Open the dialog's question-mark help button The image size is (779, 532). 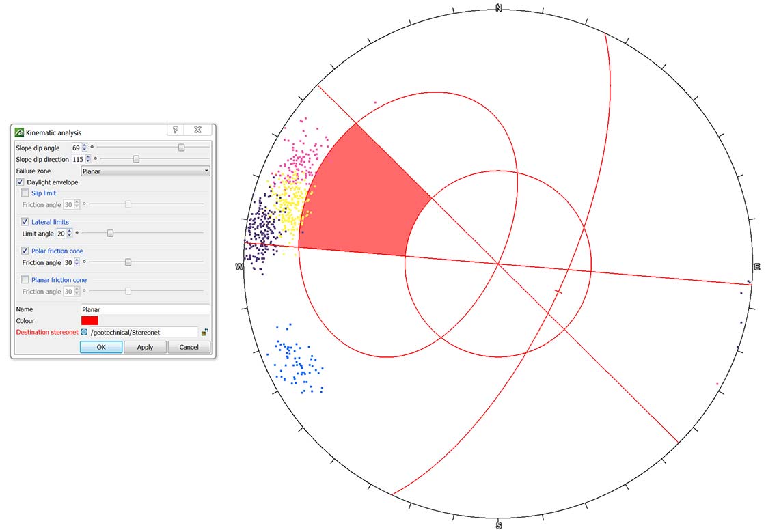[x=176, y=130]
